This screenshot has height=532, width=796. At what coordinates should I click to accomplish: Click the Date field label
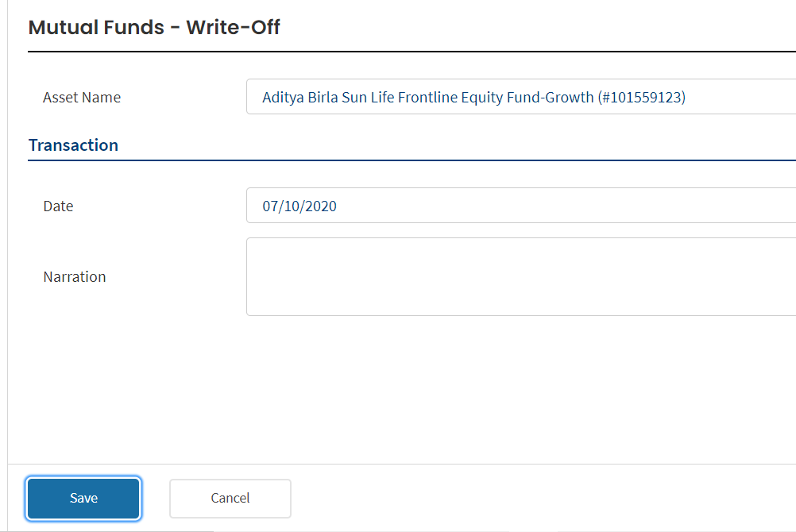58,206
